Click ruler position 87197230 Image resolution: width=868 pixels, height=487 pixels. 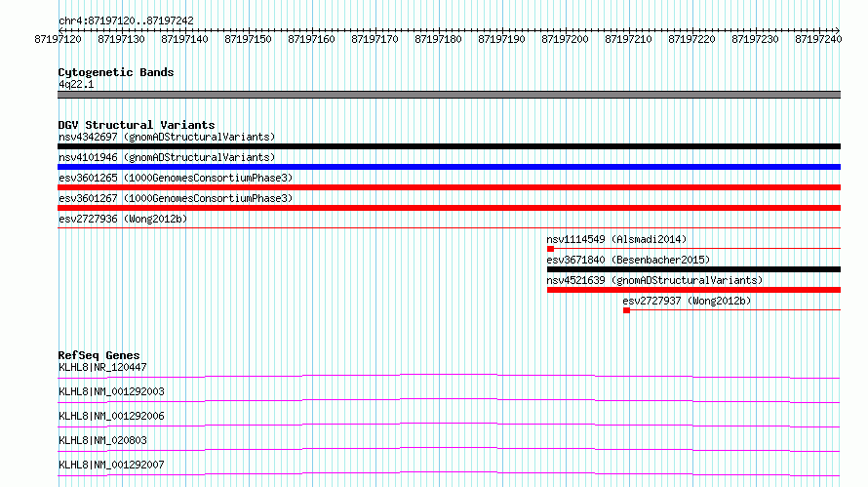tap(755, 39)
